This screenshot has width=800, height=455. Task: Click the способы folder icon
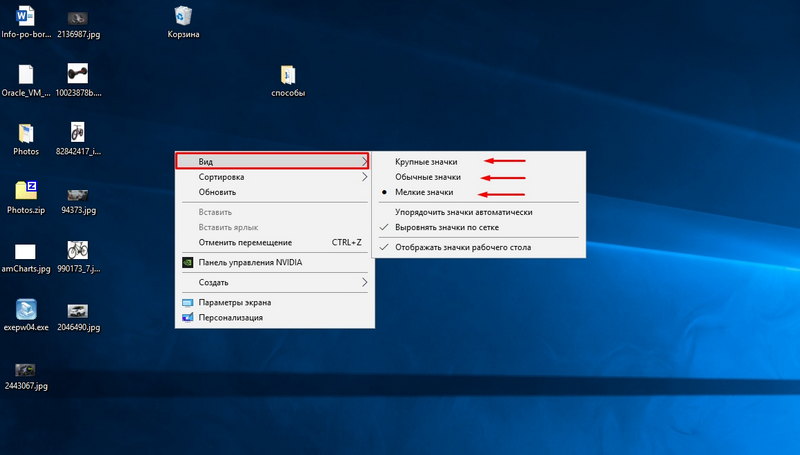[x=288, y=76]
